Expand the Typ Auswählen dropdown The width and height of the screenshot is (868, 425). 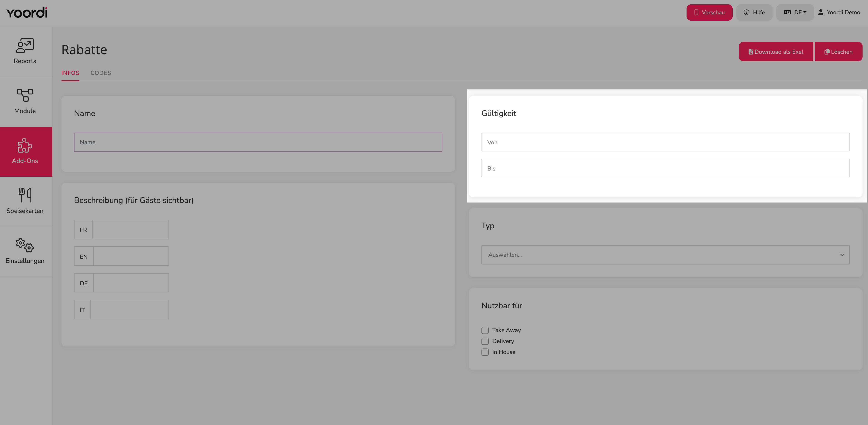tap(665, 255)
